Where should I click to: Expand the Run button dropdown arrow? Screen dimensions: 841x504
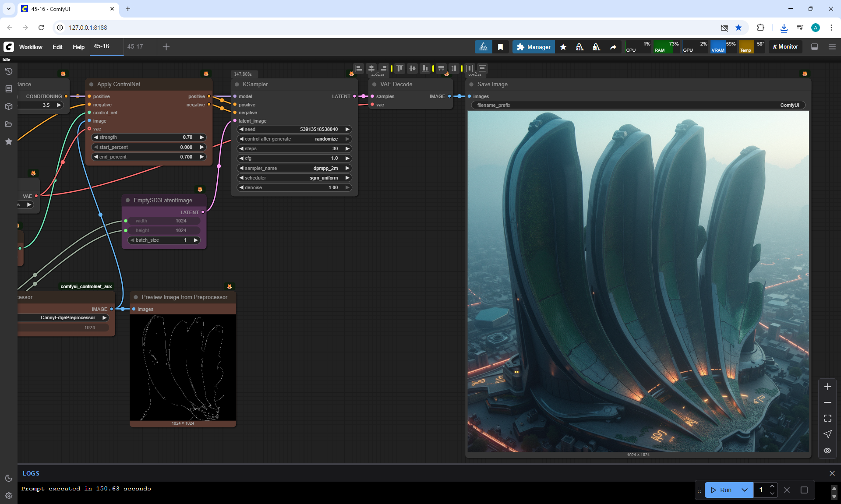pyautogui.click(x=745, y=490)
